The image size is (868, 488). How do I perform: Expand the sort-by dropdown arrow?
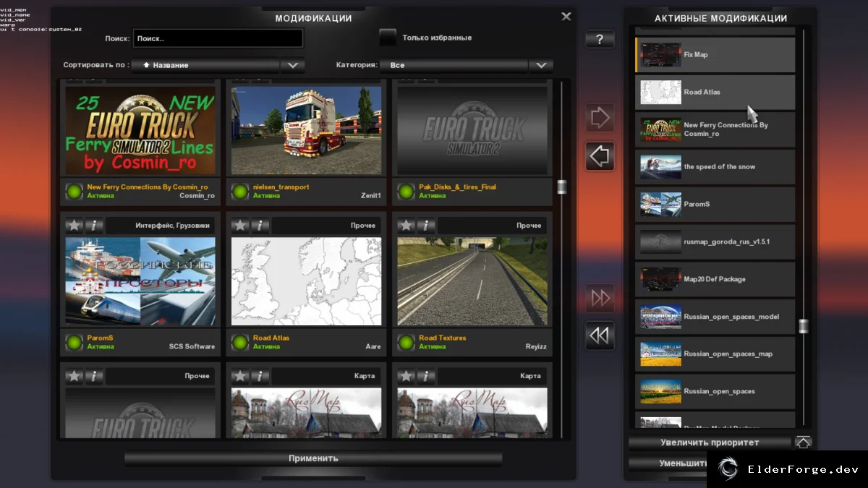tap(292, 65)
